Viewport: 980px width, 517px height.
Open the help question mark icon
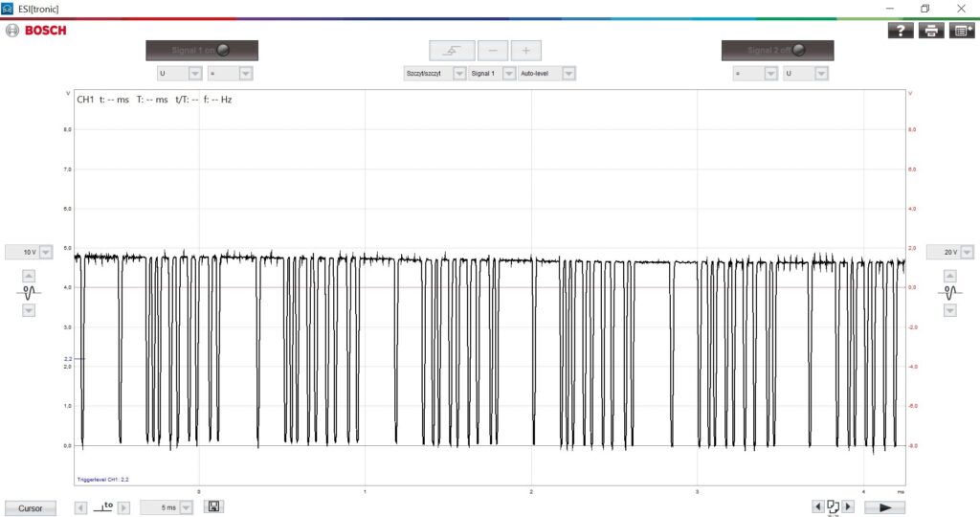901,31
